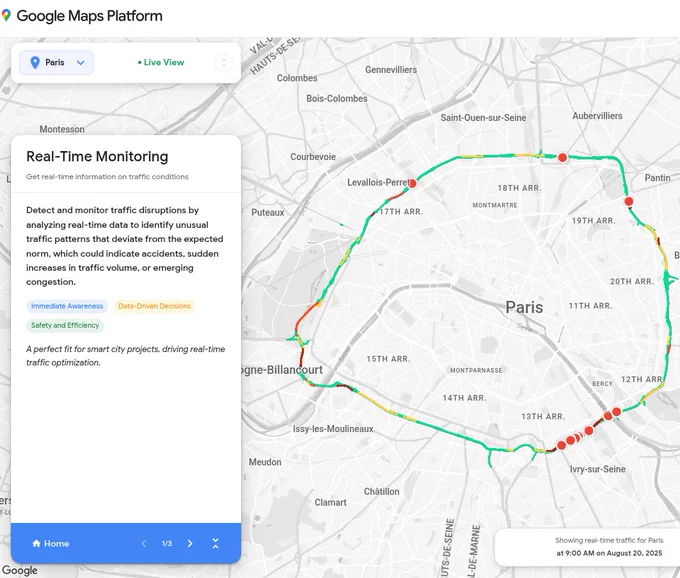
Task: Click the Google logo on the map
Action: 19,570
